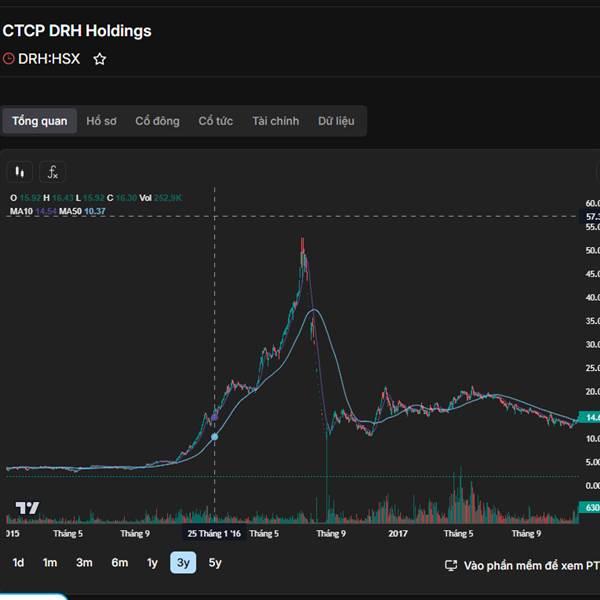Click the CTCP DRH Holdings title
This screenshot has width=600, height=600.
coord(77,31)
